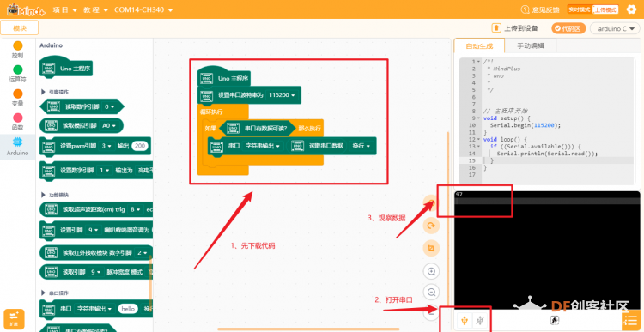Click Uno 主程序 block in the palette

pos(66,68)
